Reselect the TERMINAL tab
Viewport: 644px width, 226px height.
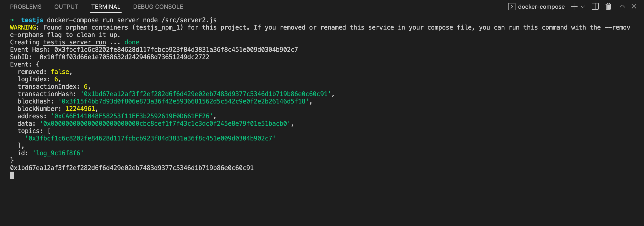106,7
